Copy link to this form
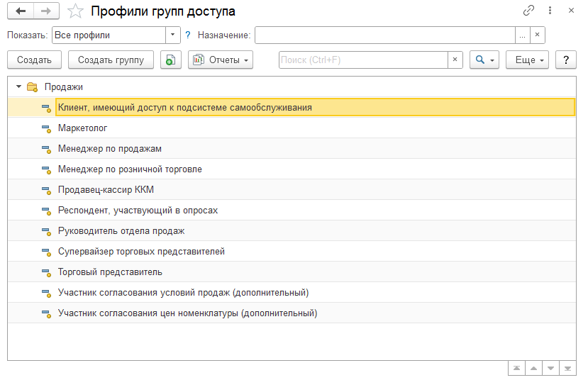 pyautogui.click(x=528, y=11)
